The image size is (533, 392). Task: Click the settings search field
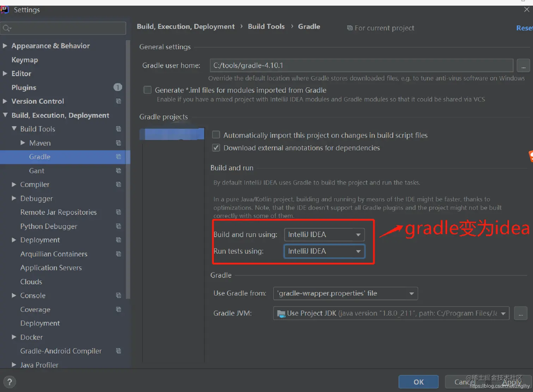pos(63,28)
